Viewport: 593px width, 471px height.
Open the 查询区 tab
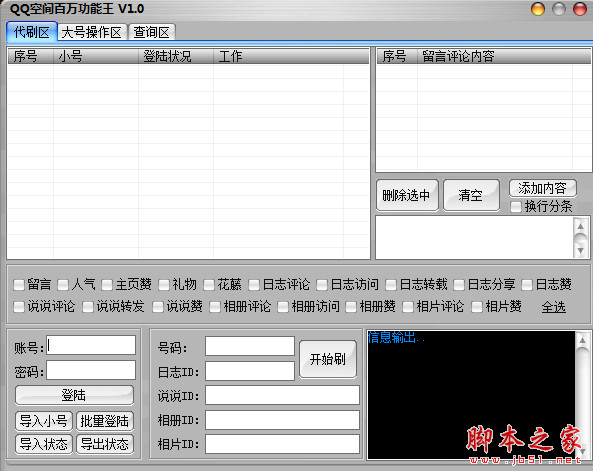coord(152,33)
